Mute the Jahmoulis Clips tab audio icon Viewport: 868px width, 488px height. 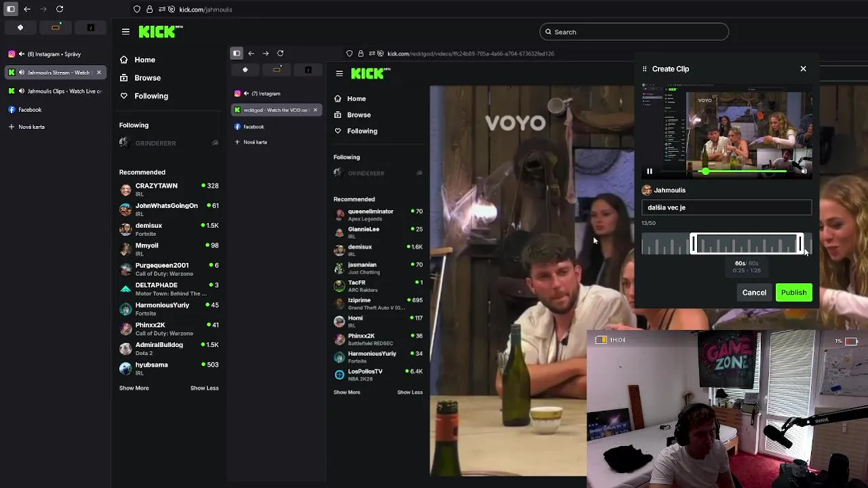tap(22, 91)
